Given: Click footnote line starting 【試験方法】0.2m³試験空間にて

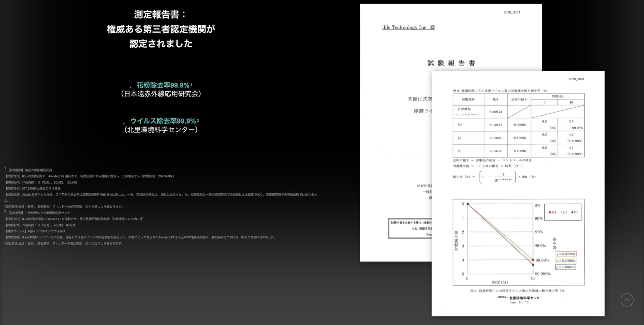Looking at the screenshot, I should click(74, 219).
